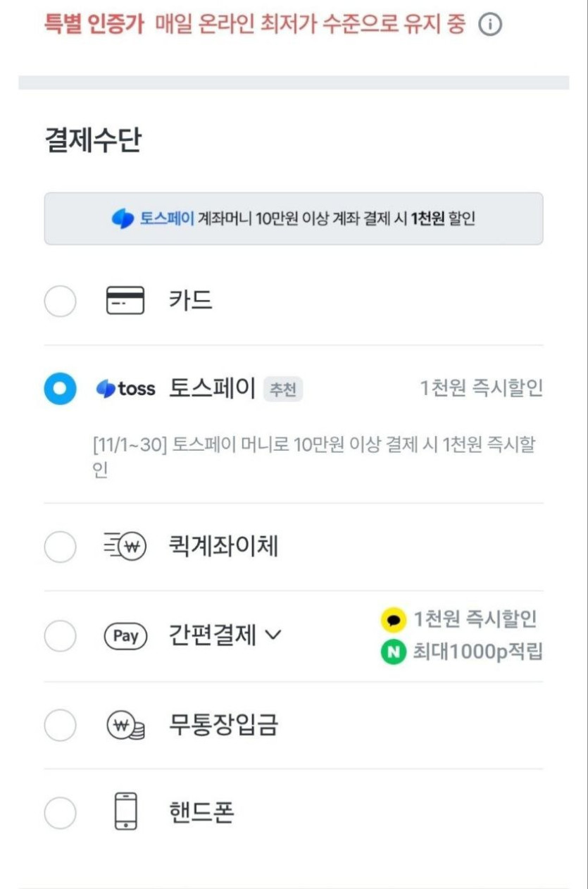The height and width of the screenshot is (889, 588).
Task: Click the Toss logo in promo banner
Action: [x=123, y=219]
